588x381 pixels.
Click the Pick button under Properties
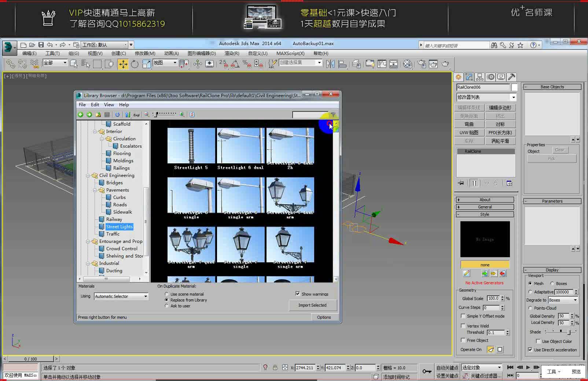pyautogui.click(x=552, y=158)
